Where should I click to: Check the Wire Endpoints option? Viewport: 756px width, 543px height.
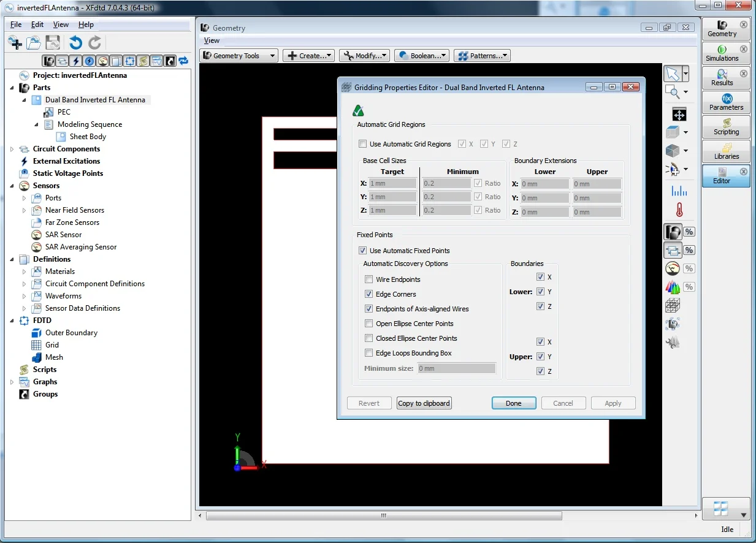[369, 279]
